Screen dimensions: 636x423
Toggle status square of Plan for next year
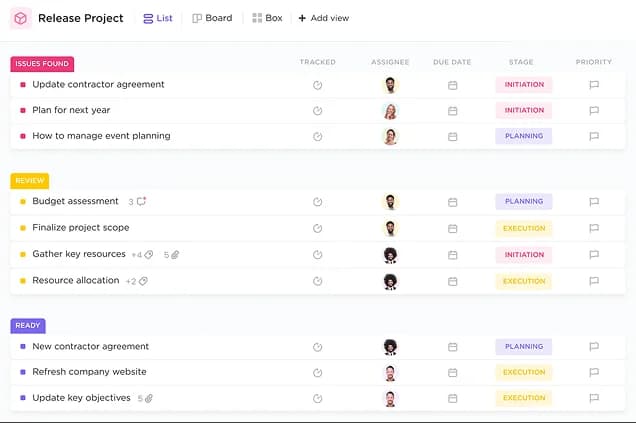point(23,110)
